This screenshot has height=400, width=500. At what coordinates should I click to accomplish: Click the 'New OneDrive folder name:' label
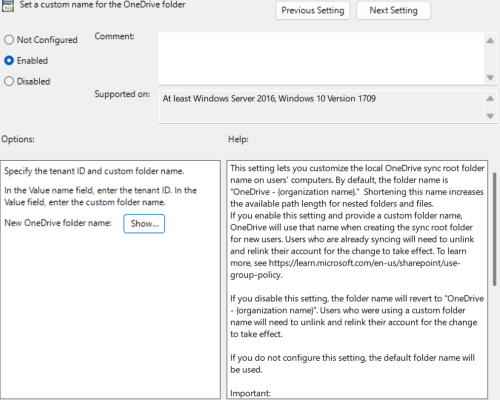[58, 223]
